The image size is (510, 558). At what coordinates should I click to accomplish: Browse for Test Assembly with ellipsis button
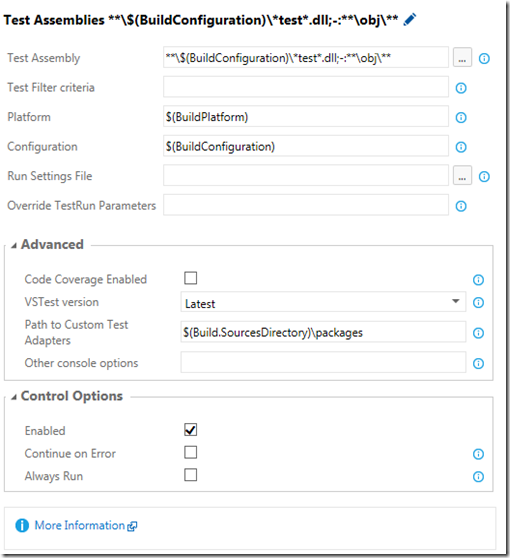(x=462, y=57)
